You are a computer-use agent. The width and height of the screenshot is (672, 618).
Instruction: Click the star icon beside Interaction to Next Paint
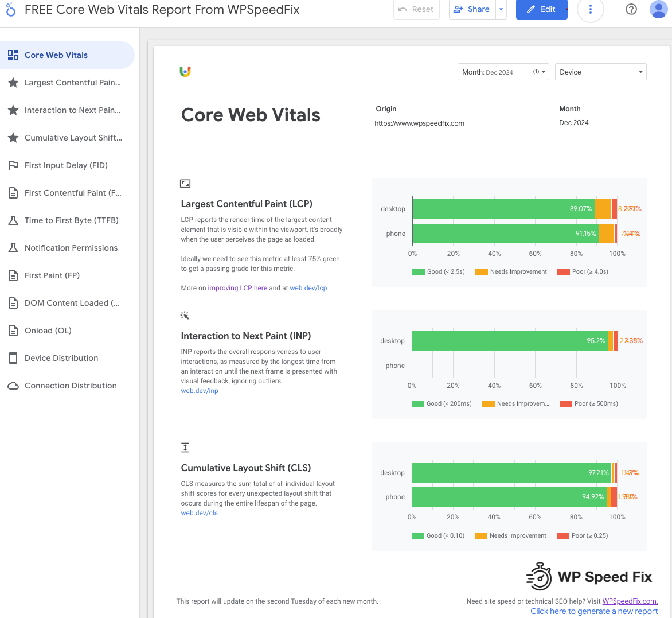pos(13,110)
